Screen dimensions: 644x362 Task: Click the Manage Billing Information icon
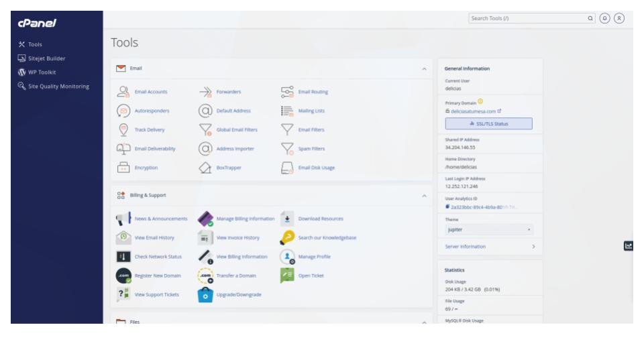(205, 219)
